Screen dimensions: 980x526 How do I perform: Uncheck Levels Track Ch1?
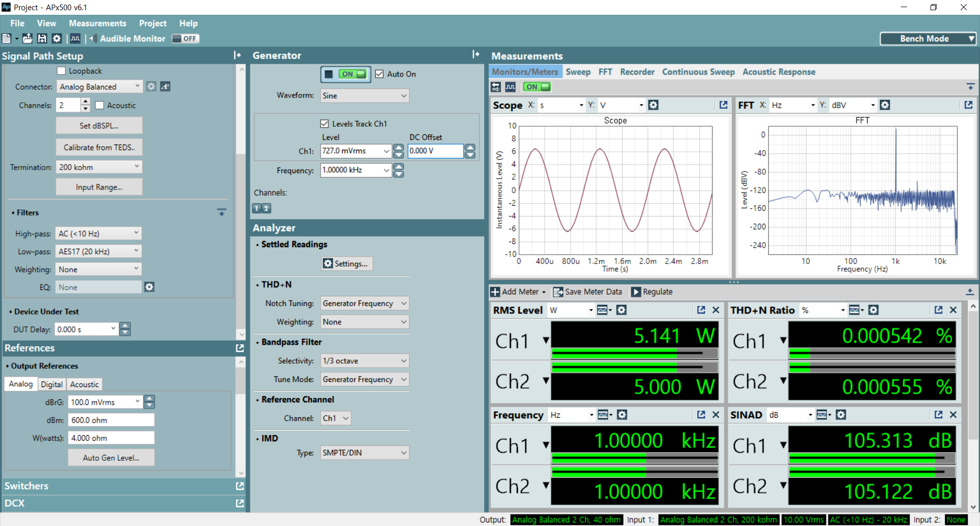point(324,124)
